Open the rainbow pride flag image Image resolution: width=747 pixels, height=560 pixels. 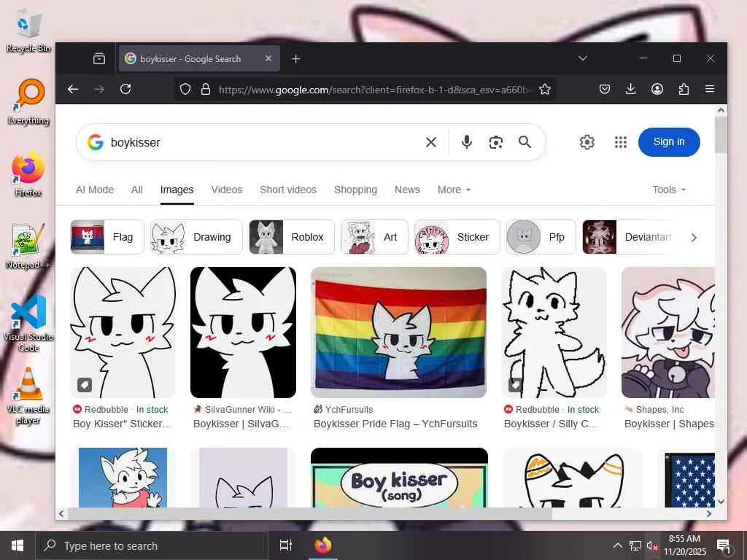399,332
